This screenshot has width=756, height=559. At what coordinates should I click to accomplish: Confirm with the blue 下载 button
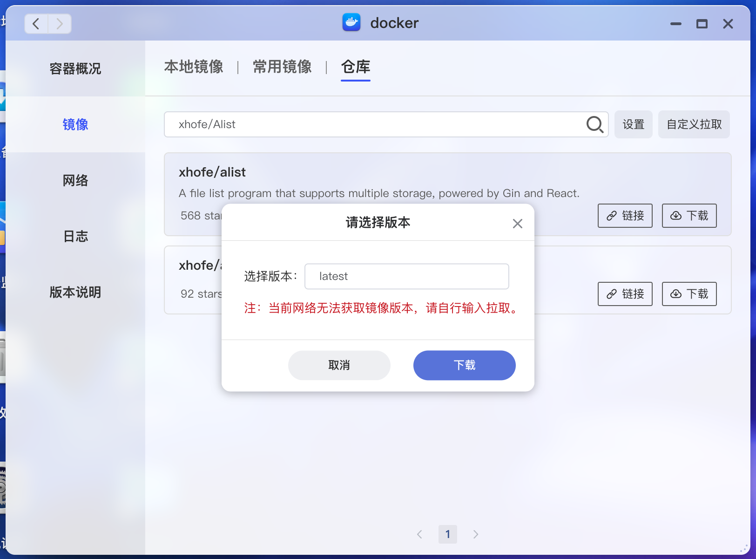(465, 365)
